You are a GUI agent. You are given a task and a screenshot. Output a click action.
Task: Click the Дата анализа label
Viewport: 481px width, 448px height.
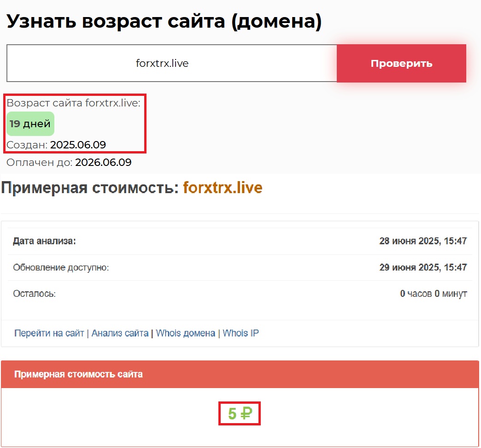(44, 241)
